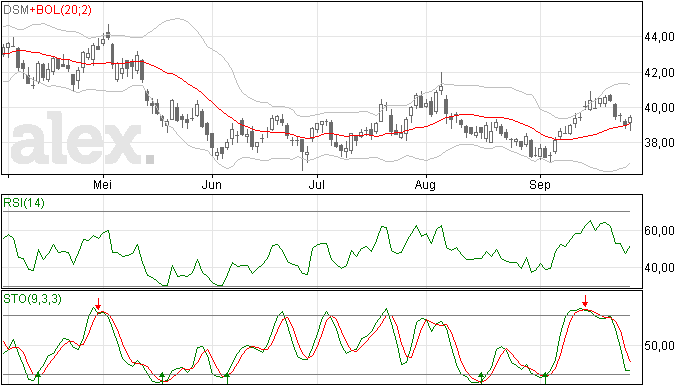Click the 44,00 price axis value
Screen dimensions: 690x387
[659, 37]
